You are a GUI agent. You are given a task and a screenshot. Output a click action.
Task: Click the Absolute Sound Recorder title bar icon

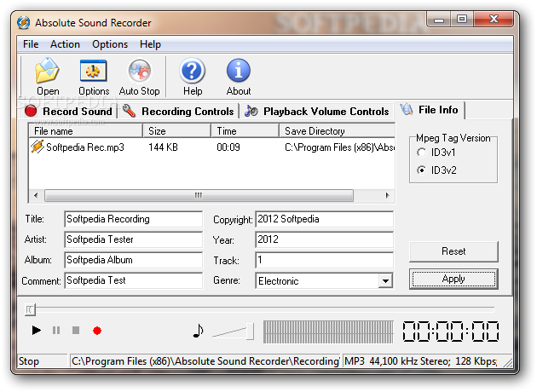tap(23, 23)
